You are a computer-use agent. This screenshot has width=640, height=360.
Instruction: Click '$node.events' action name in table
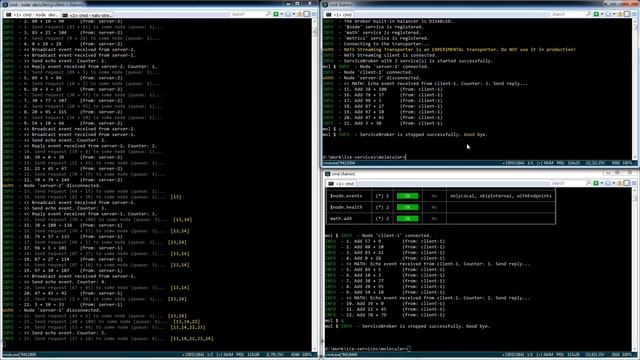[346, 196]
